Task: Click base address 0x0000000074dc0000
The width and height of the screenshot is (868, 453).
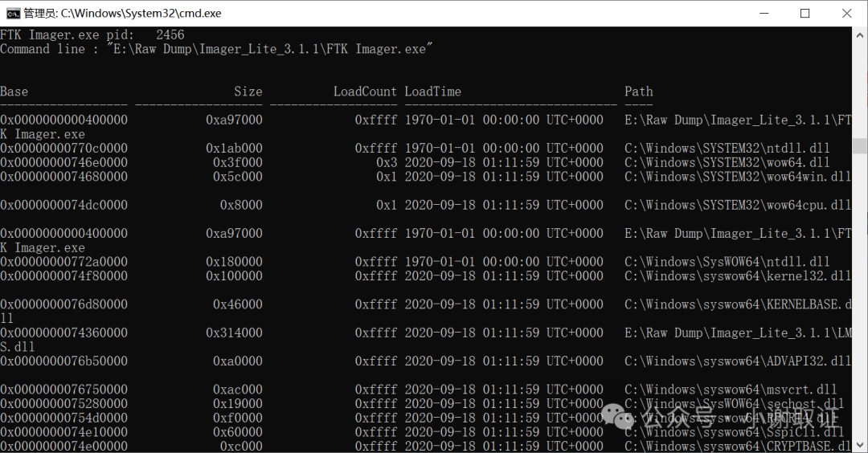Action: 63,205
